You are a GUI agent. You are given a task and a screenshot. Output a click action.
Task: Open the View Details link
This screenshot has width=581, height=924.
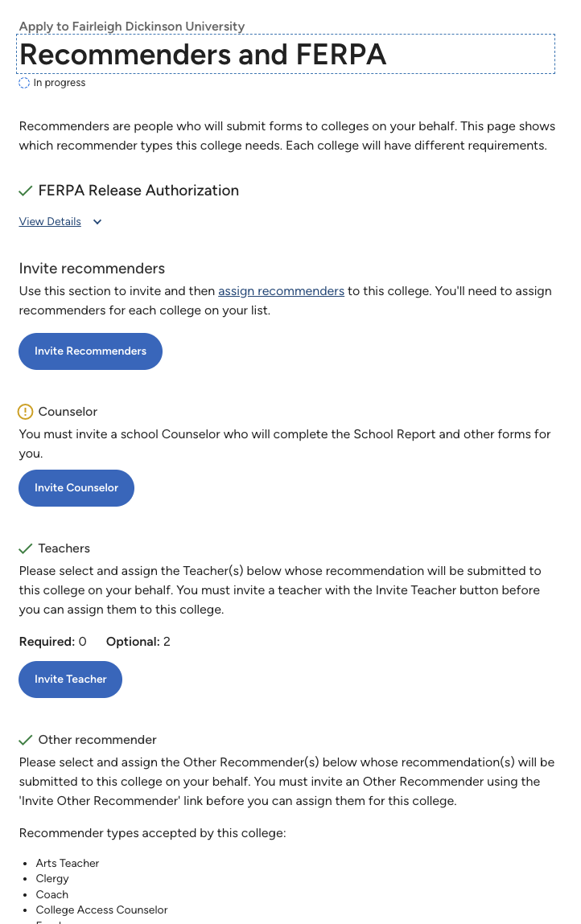pyautogui.click(x=50, y=222)
